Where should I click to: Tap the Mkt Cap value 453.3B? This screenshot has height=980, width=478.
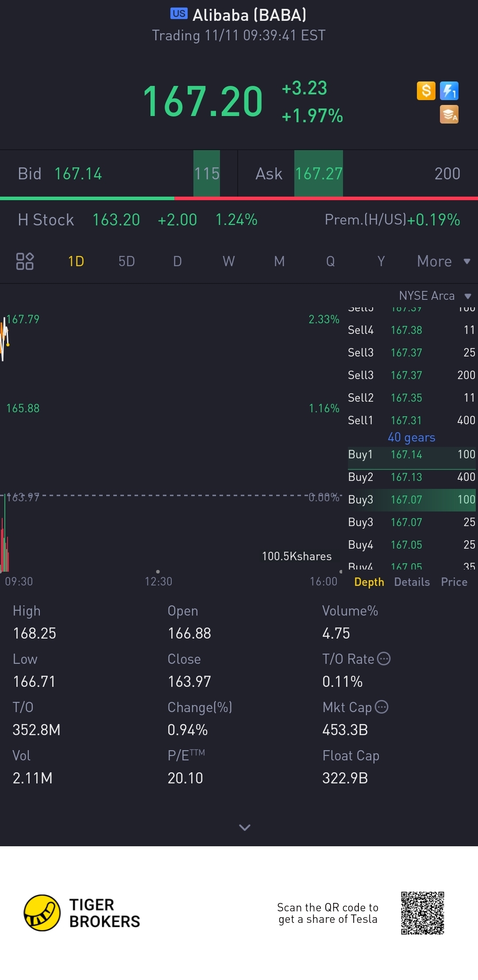click(x=345, y=730)
